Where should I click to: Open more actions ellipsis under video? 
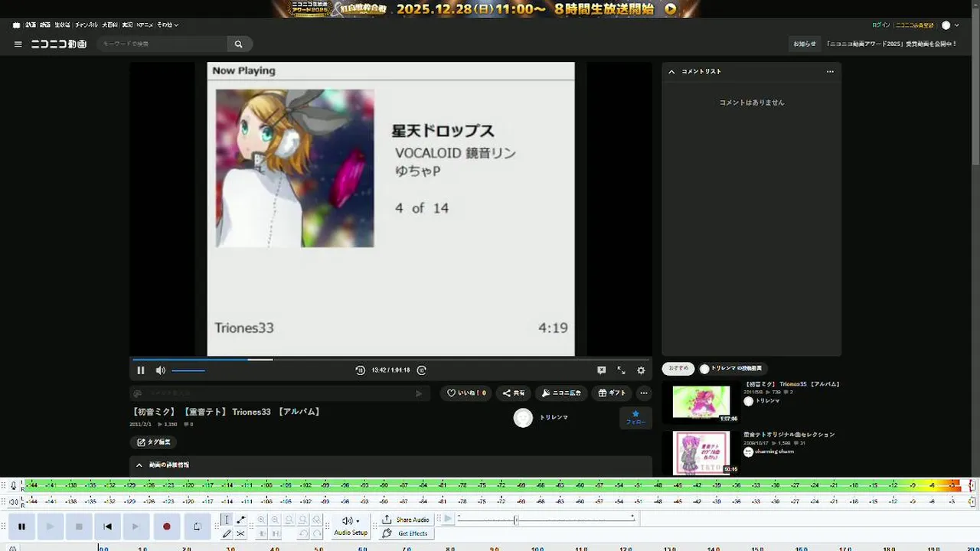tap(644, 393)
